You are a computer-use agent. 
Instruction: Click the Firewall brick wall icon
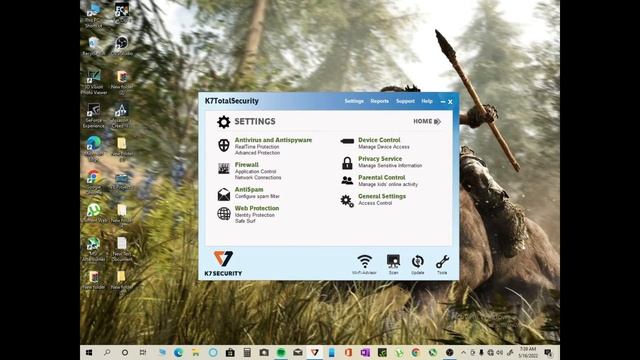224,168
